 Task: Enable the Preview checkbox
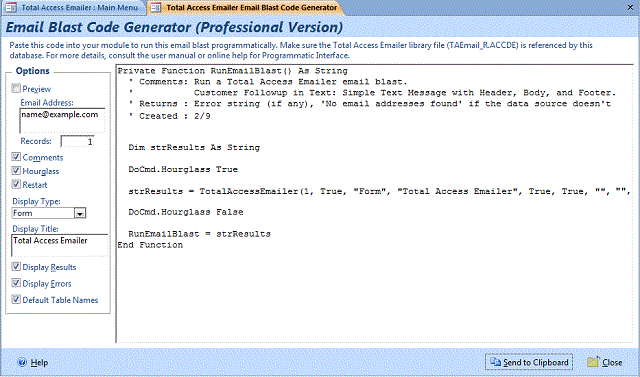[x=16, y=88]
